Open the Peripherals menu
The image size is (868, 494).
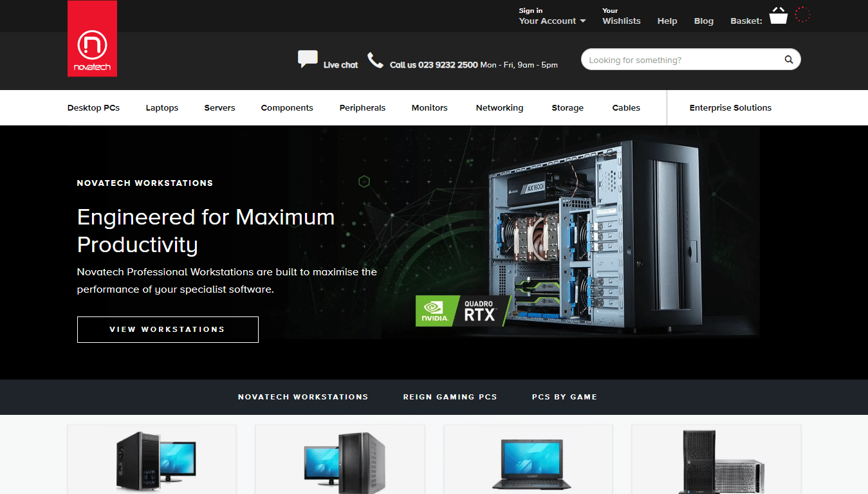pos(362,108)
